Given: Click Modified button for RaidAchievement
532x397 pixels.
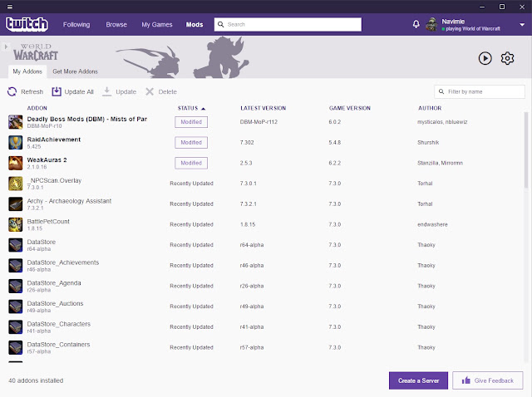Looking at the screenshot, I should (191, 142).
